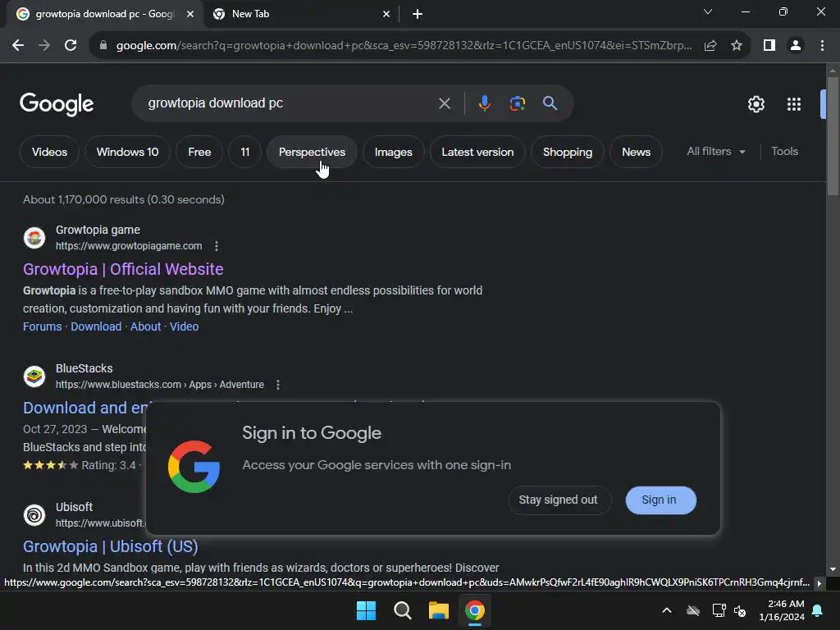Switch to News results
The height and width of the screenshot is (630, 840).
click(x=636, y=152)
